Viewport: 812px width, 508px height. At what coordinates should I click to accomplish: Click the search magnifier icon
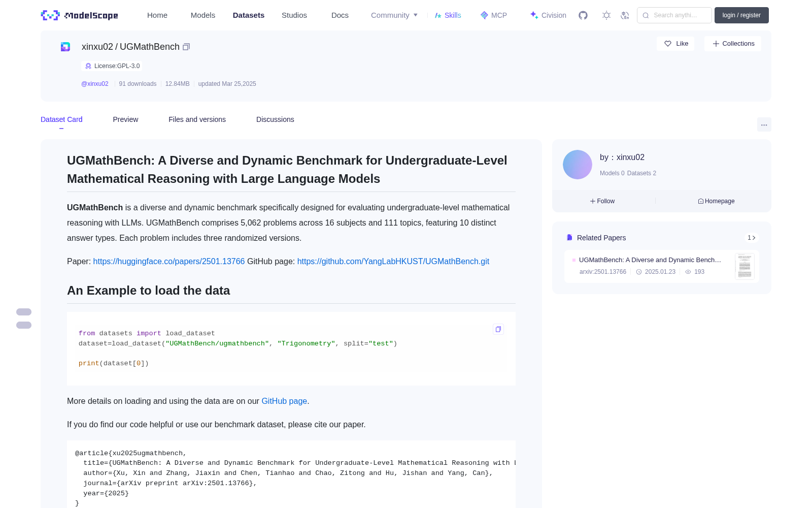(x=646, y=15)
